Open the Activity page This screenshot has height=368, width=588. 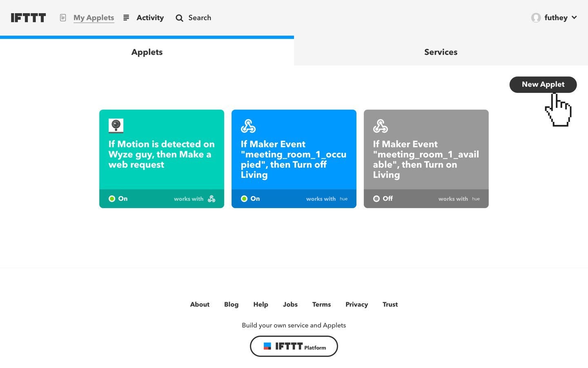coord(150,18)
